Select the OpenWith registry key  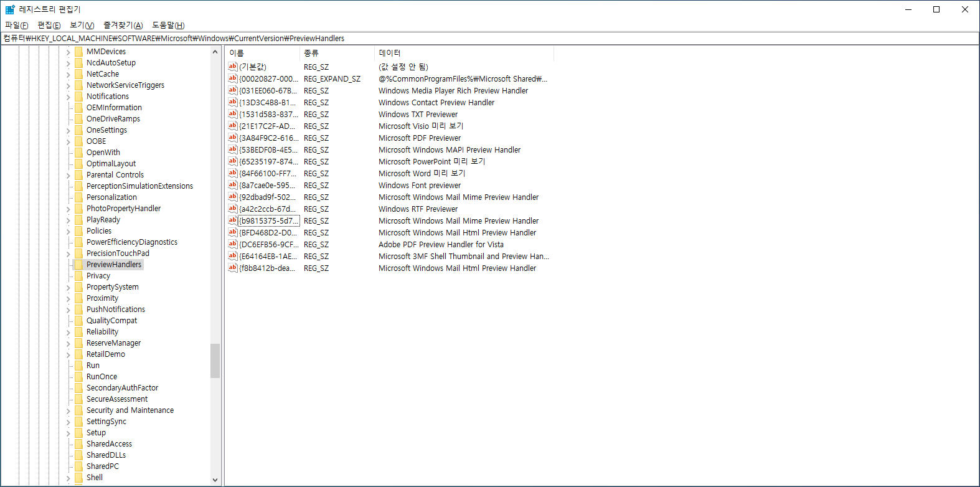(103, 153)
